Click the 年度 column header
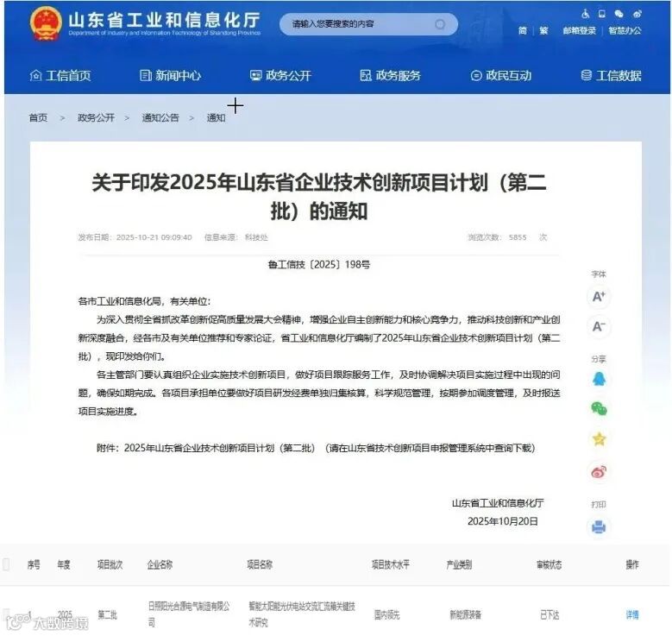The width and height of the screenshot is (672, 636). click(64, 565)
